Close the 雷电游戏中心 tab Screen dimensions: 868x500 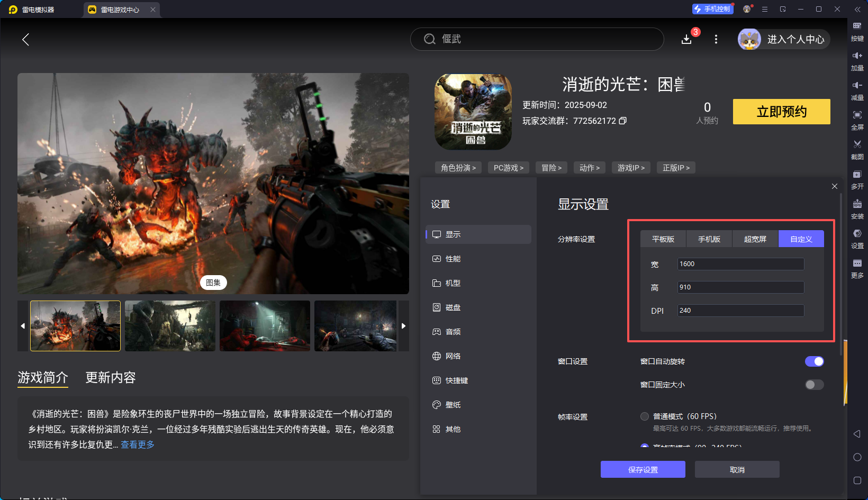click(x=153, y=10)
